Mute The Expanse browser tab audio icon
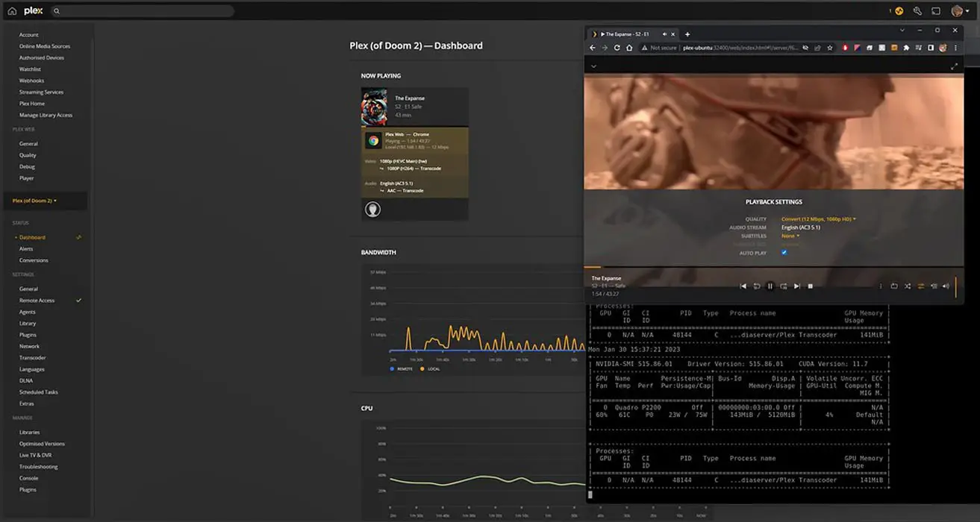This screenshot has height=522, width=980. click(664, 34)
